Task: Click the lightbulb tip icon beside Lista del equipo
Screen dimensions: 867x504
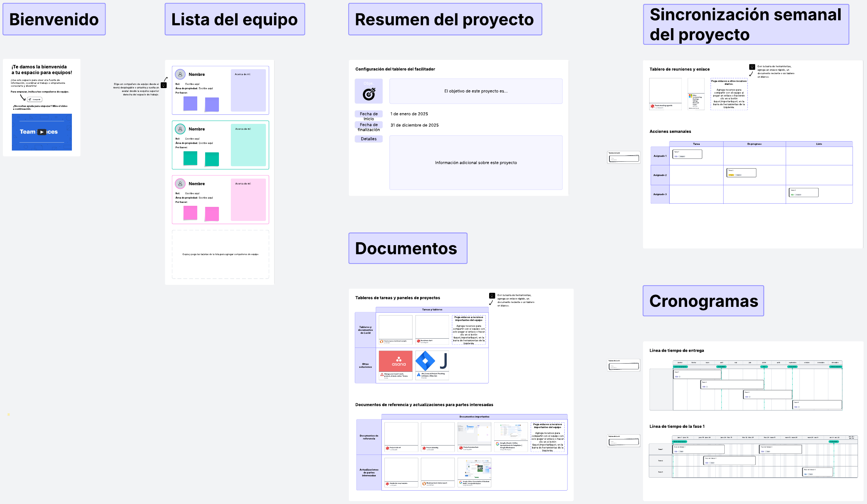Action: (x=164, y=85)
